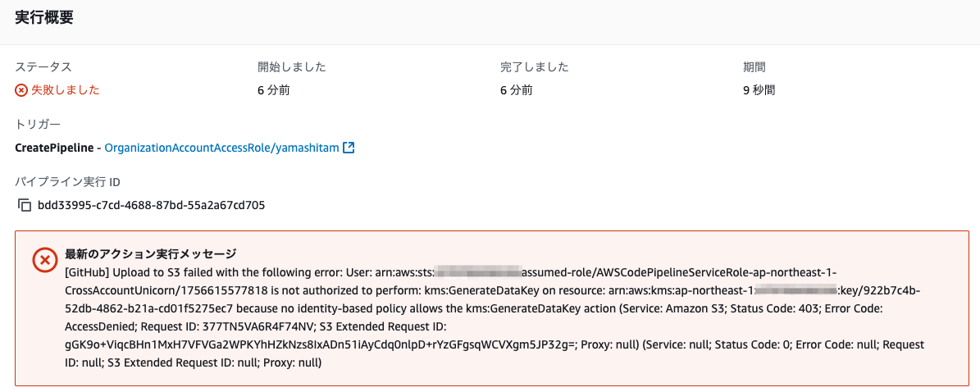Open OrganizationAccountAccessRole/yamashitam link
This screenshot has height=392, width=980.
click(222, 148)
